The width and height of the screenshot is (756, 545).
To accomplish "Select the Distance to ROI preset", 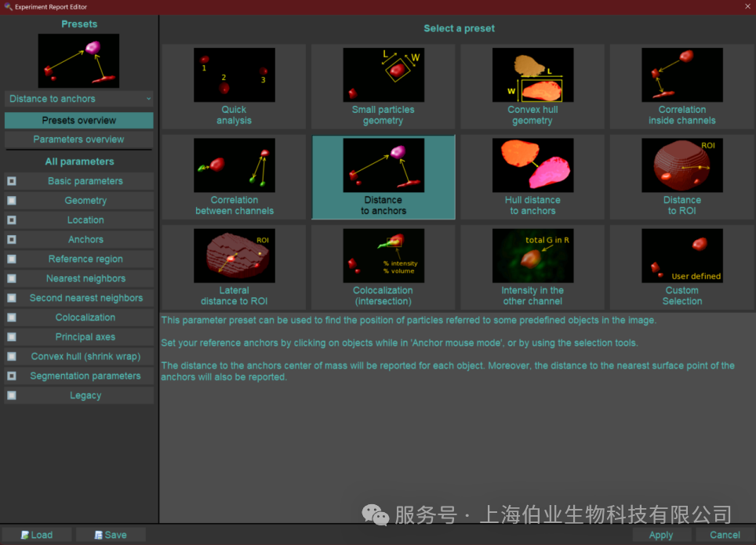I will 681,177.
